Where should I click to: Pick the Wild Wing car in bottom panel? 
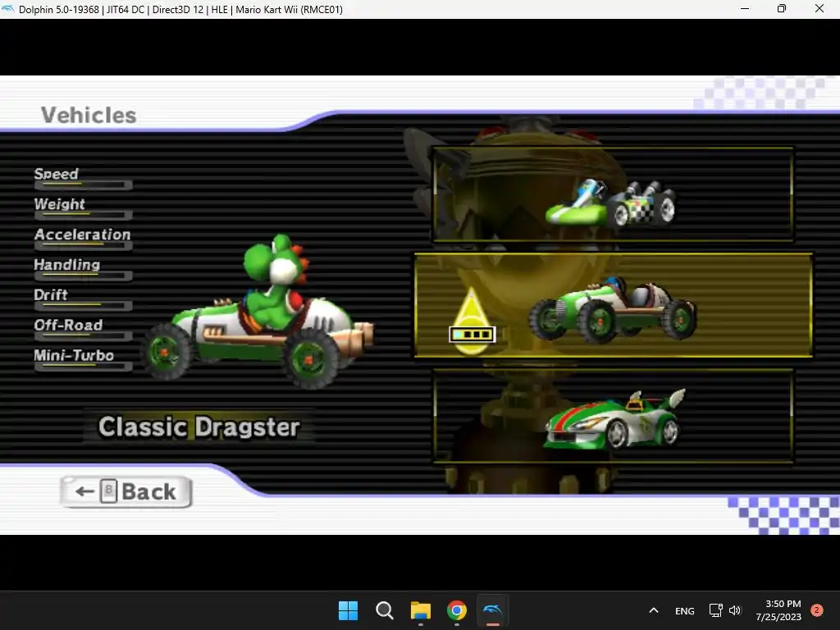click(613, 416)
